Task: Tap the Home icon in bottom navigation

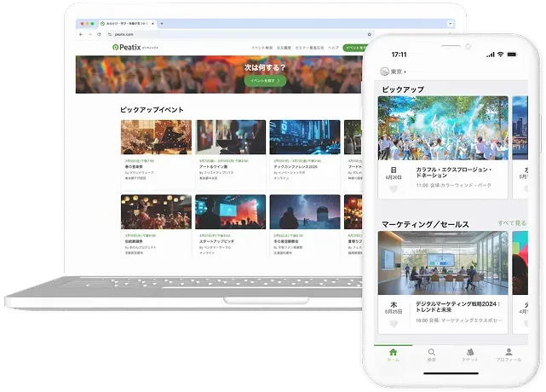Action: point(393,355)
